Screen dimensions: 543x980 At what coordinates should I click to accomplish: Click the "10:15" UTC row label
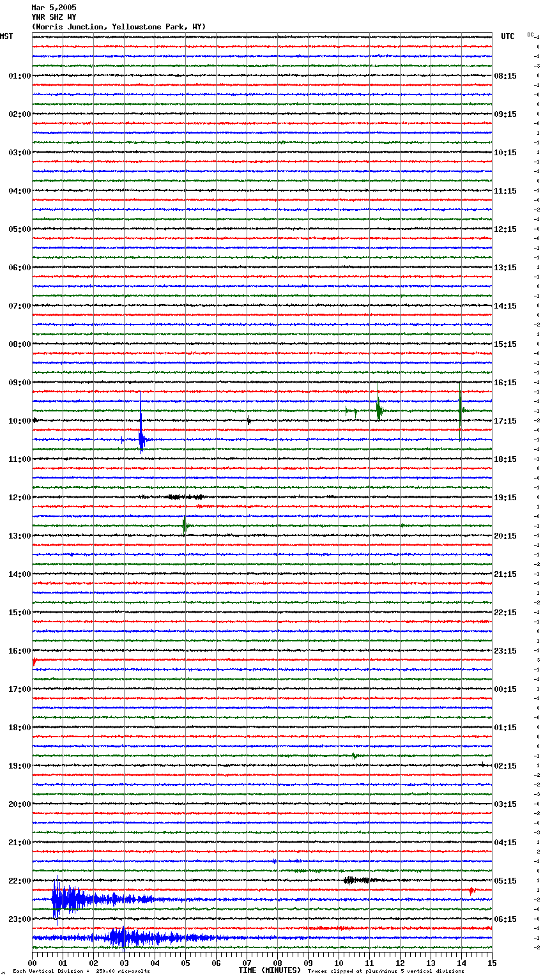pos(505,153)
